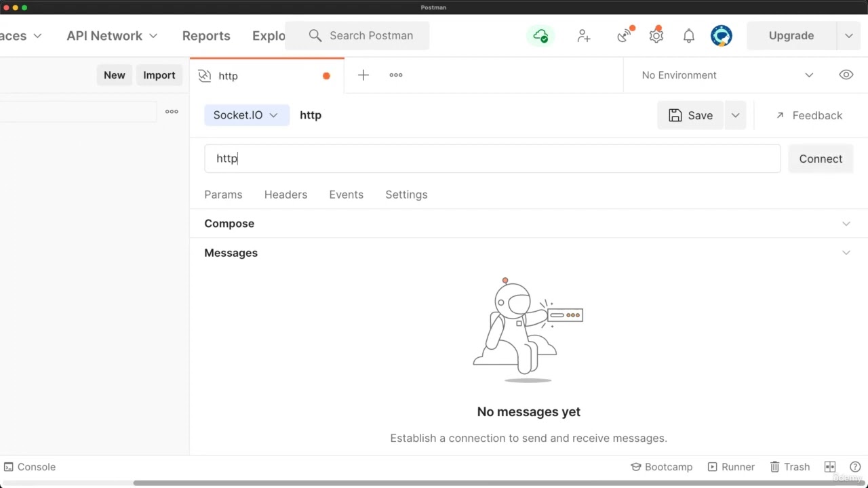Open sidebar three-dot options menu
Viewport: 868px width, 488px height.
[172, 112]
